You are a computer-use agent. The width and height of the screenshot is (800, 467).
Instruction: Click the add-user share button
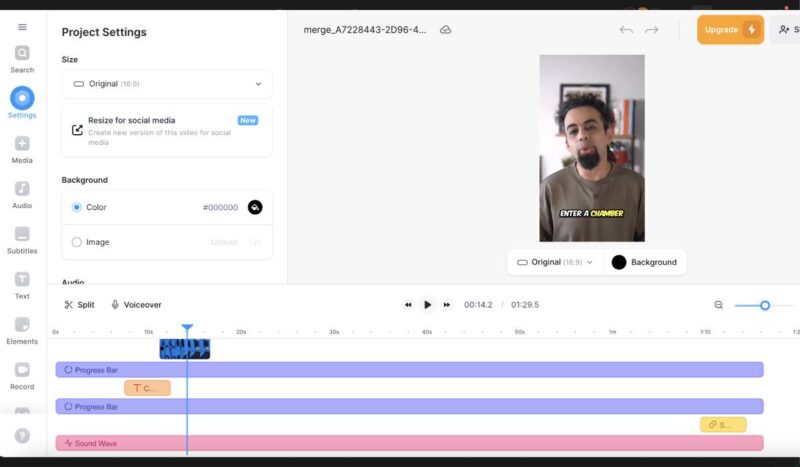click(x=786, y=30)
